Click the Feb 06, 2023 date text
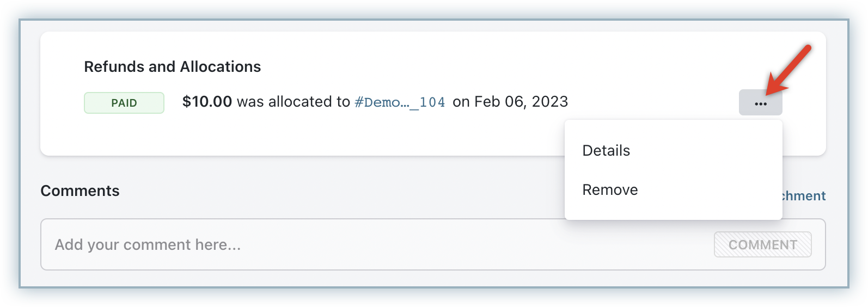This screenshot has height=307, width=868. (x=521, y=102)
